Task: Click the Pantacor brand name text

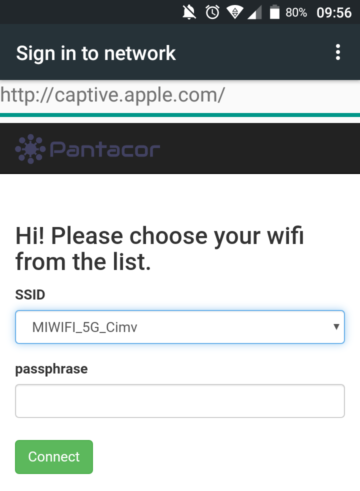Action: 105,149
